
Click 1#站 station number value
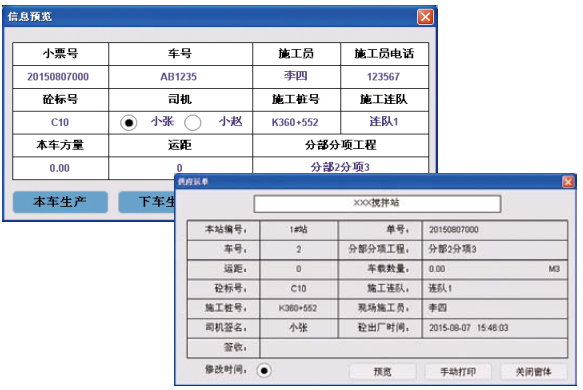click(299, 230)
